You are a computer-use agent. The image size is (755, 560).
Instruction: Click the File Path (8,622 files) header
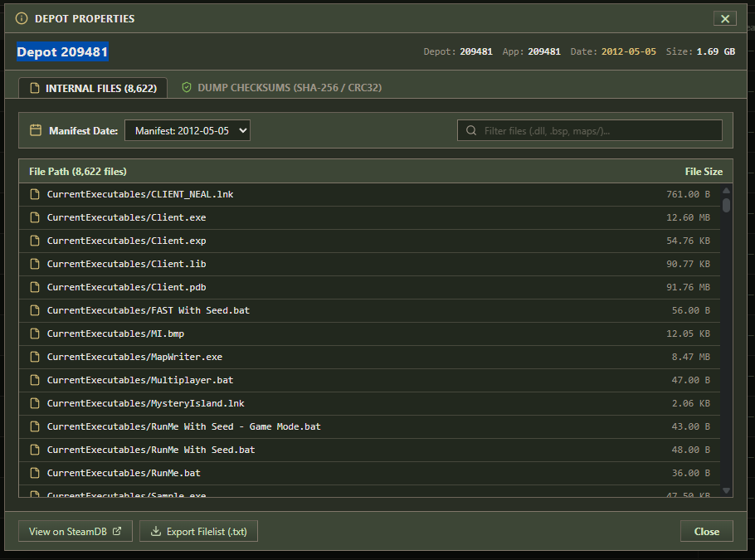(x=77, y=172)
